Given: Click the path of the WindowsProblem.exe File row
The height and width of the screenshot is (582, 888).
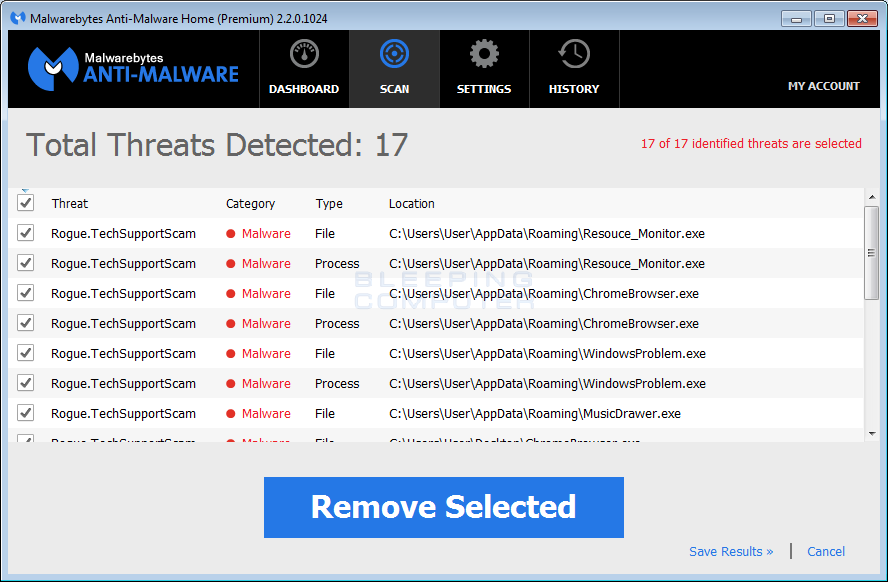Looking at the screenshot, I should coord(548,354).
